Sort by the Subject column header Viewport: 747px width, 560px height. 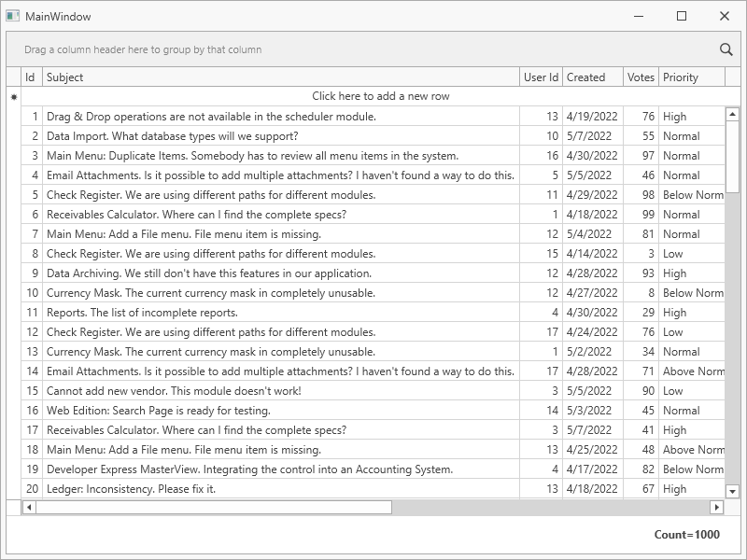[281, 77]
